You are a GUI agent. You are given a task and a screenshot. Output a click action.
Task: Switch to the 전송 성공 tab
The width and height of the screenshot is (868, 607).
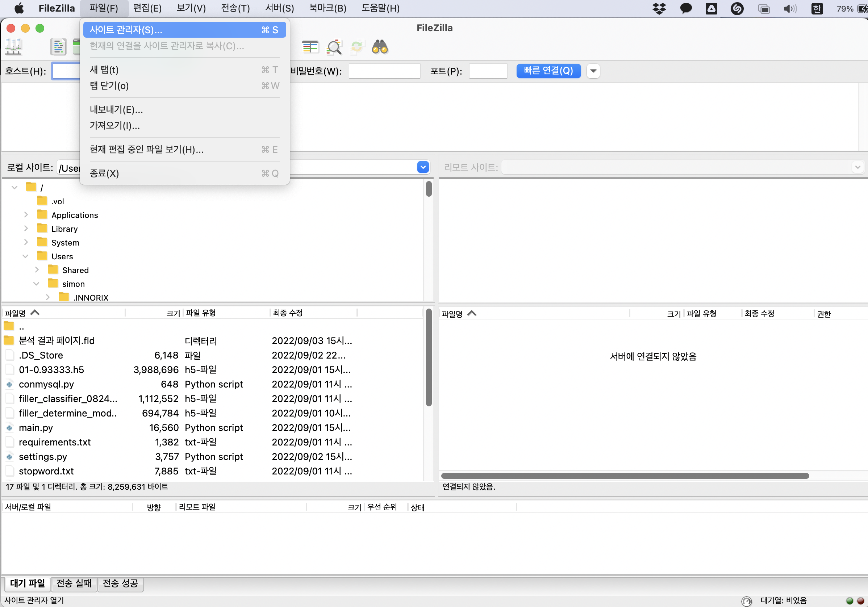(121, 583)
